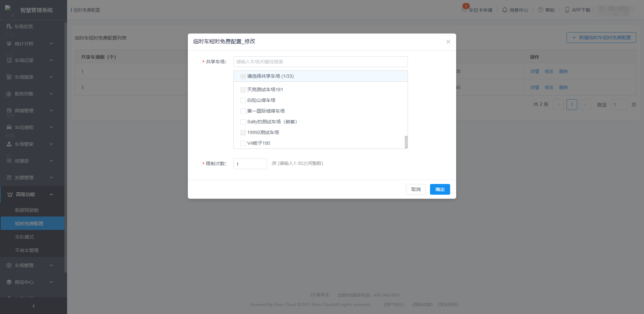Screen dimensions: 644x314
Task: Click the 统计分析 chart icon
Action: (x=9, y=44)
